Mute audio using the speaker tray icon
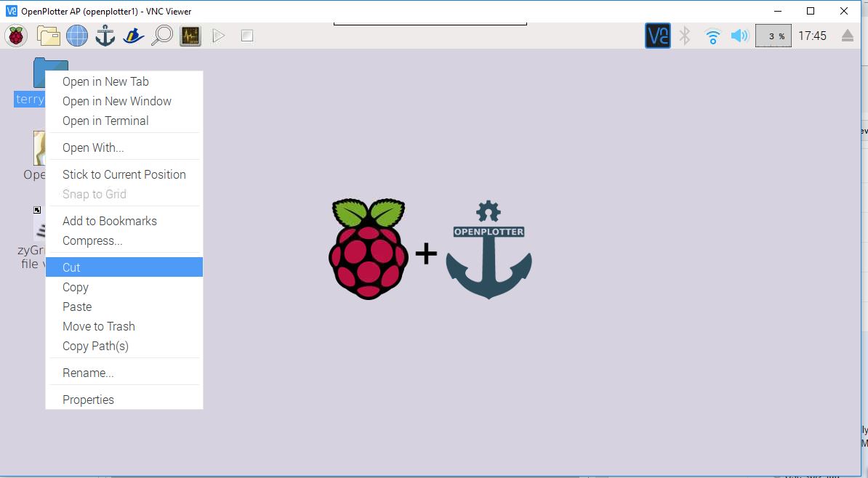Viewport: 868px width, 478px height. pyautogui.click(x=740, y=35)
